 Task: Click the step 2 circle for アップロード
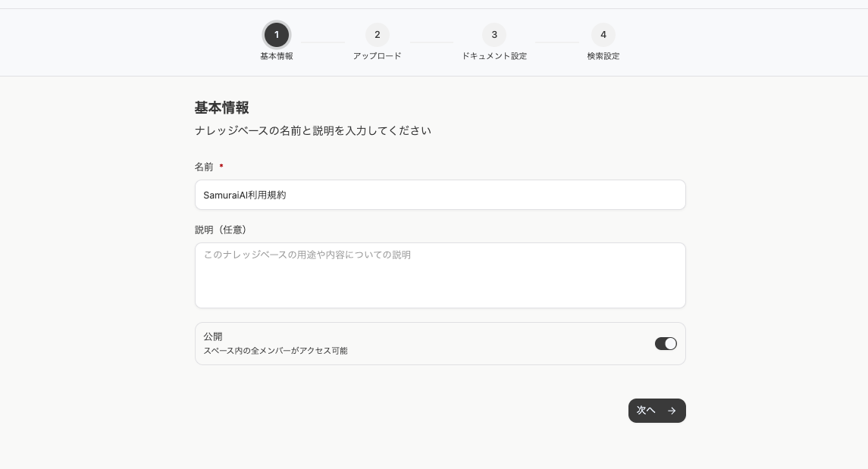pyautogui.click(x=377, y=35)
